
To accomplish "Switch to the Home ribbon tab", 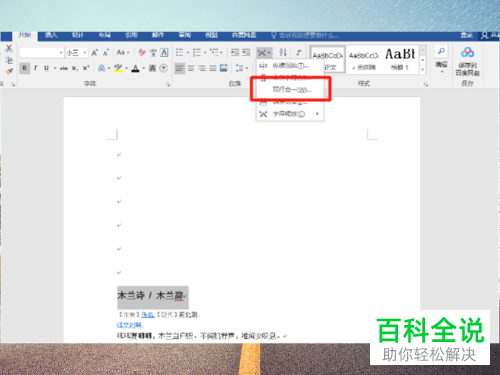I will click(x=25, y=35).
